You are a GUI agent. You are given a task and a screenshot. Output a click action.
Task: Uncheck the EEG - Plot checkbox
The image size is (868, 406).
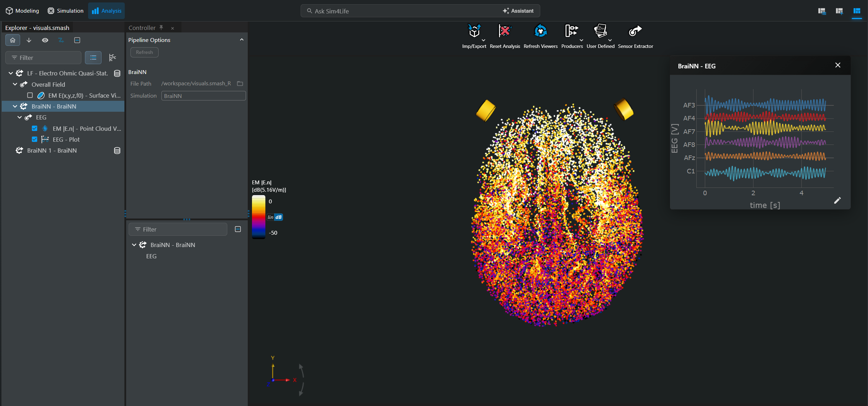(35, 139)
